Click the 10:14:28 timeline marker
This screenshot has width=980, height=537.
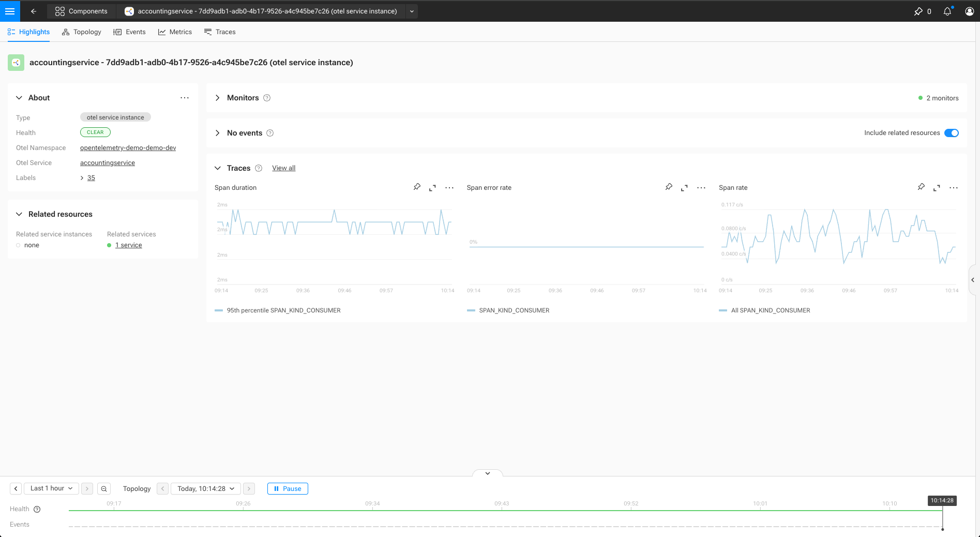(942, 501)
